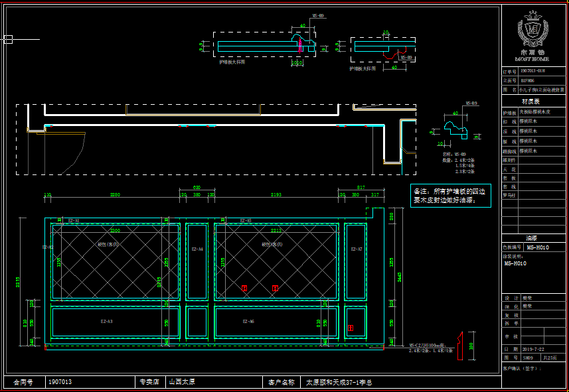Select the red marker in the bottom-right small panel
Image resolution: width=569 pixels, height=392 pixels.
point(351,328)
